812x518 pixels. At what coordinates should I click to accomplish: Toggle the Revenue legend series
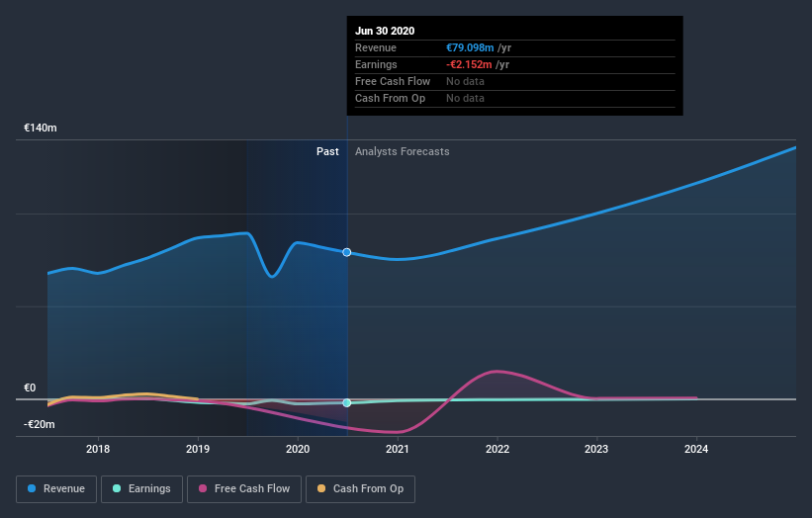(56, 489)
